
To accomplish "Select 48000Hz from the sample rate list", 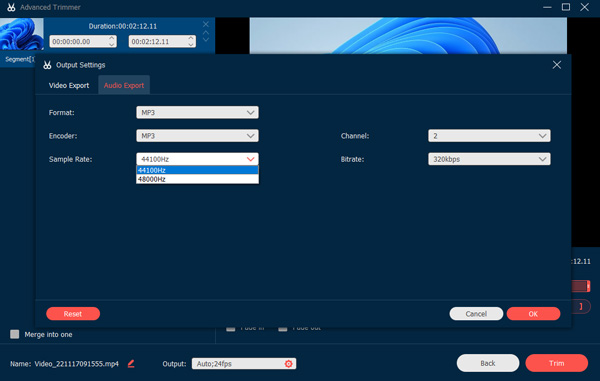I will (x=197, y=179).
